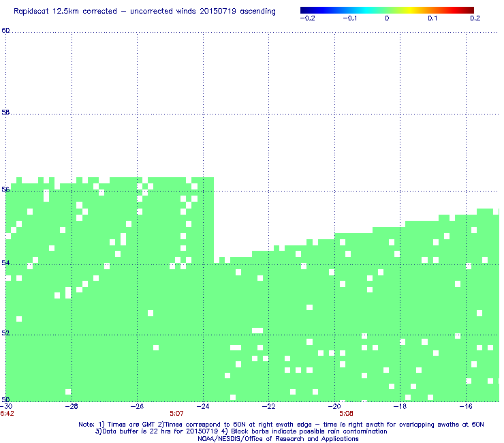Image resolution: width=504 pixels, height=443 pixels.
Task: Click latitude label '52'
Action: tap(5, 333)
